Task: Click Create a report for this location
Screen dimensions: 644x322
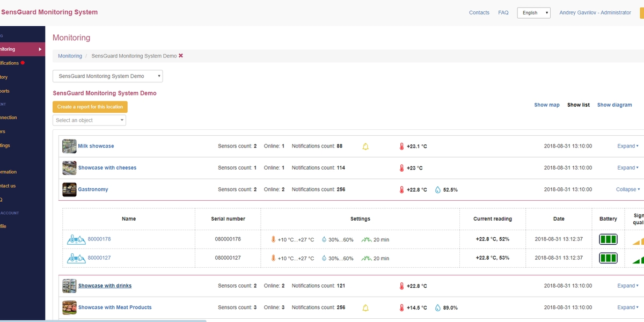Action: point(90,107)
